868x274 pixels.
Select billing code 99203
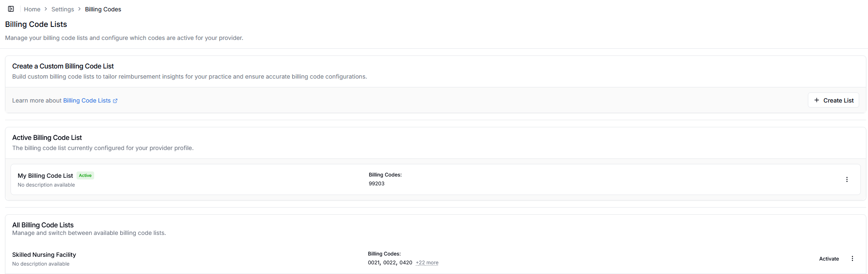point(376,183)
